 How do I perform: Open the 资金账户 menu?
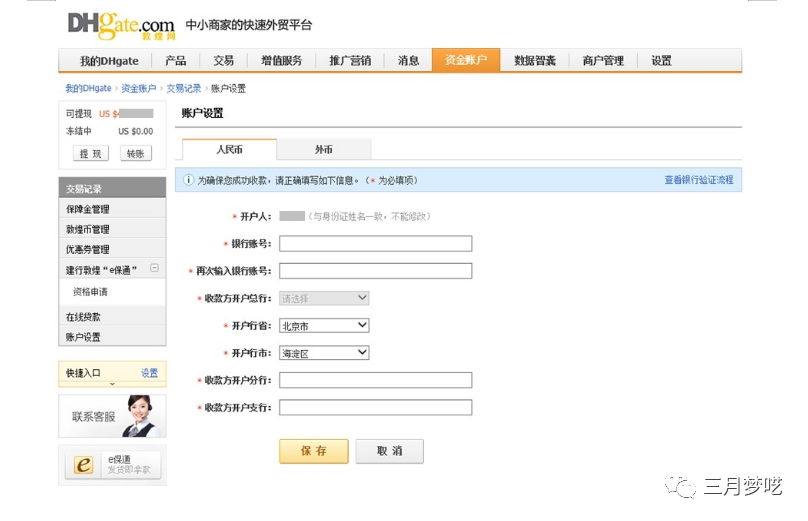click(465, 60)
